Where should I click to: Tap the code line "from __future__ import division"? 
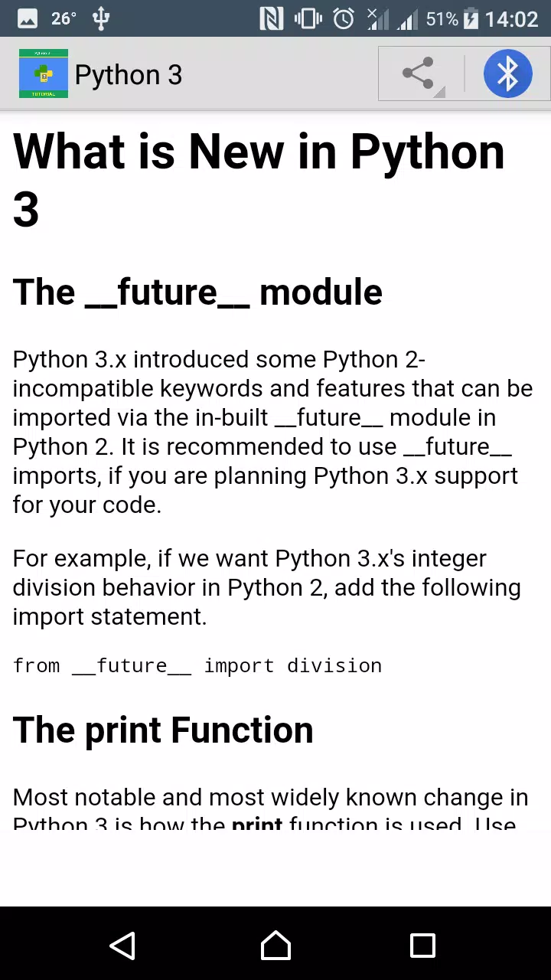197,666
